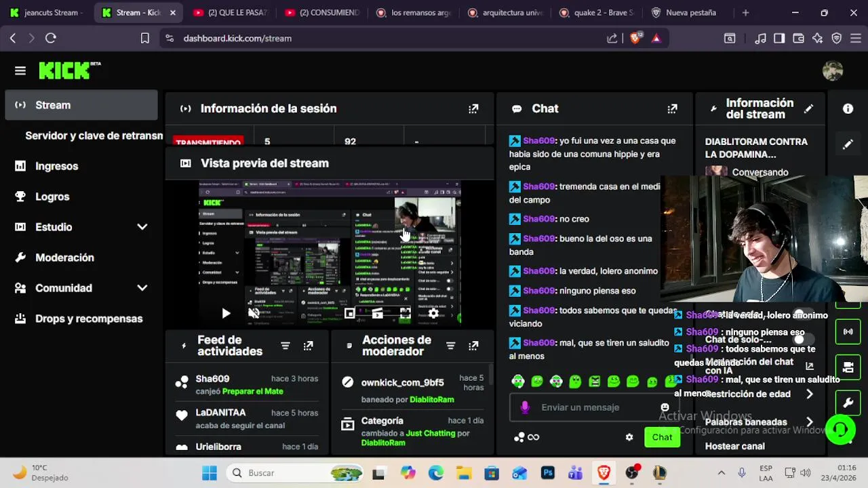This screenshot has height=488, width=868.
Task: Click the wrench icon in right side rail
Action: (x=848, y=403)
